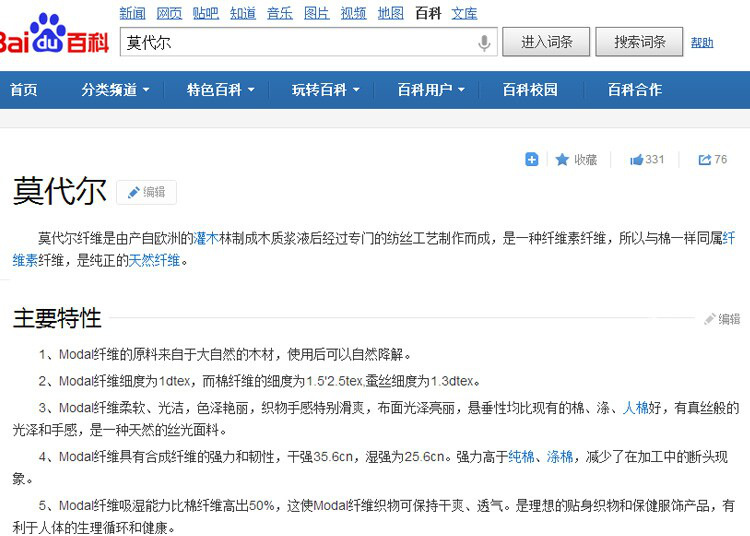Go to 首页 in the navigation bar
This screenshot has width=750, height=536.
click(24, 90)
